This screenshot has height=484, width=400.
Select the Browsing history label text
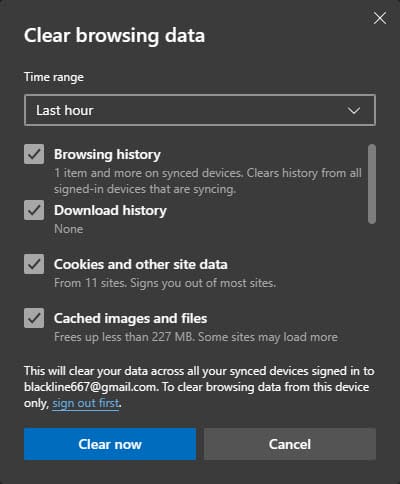point(107,155)
